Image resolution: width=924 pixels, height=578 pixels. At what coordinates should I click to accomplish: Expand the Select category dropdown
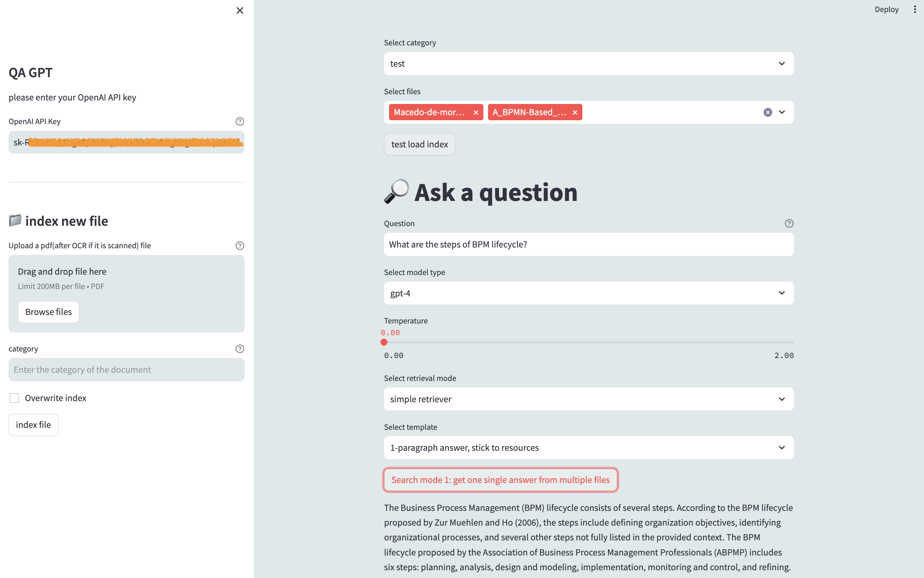click(589, 64)
